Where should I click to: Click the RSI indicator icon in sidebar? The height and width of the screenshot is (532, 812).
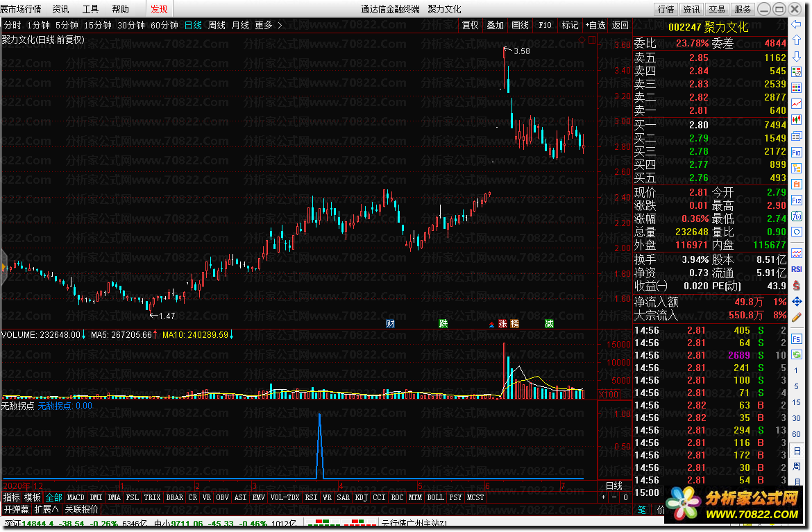(x=797, y=269)
